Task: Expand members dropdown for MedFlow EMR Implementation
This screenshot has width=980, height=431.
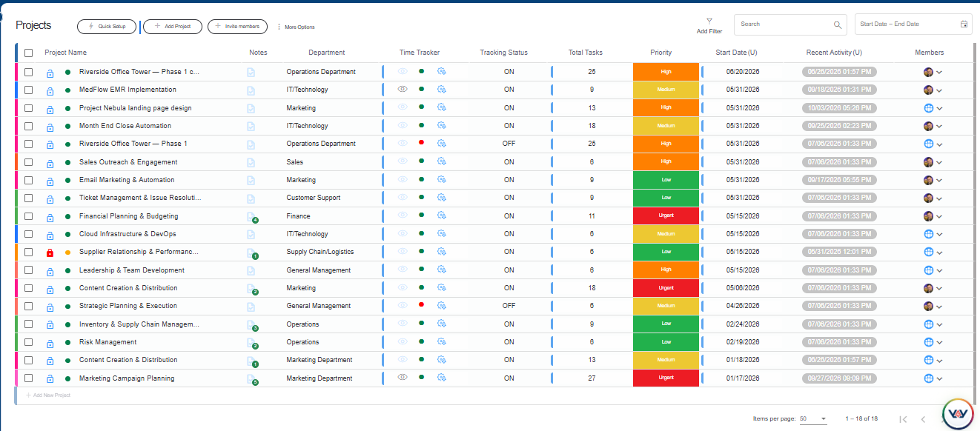Action: tap(939, 90)
